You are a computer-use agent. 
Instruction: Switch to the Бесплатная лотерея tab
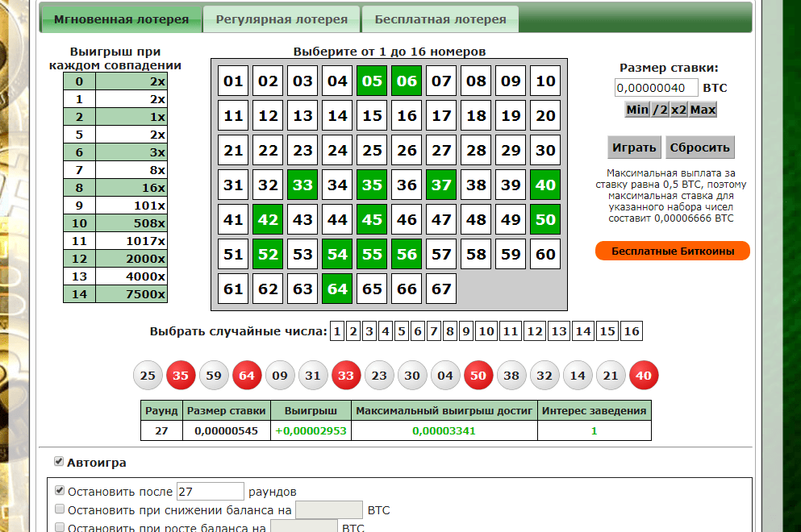coord(440,19)
